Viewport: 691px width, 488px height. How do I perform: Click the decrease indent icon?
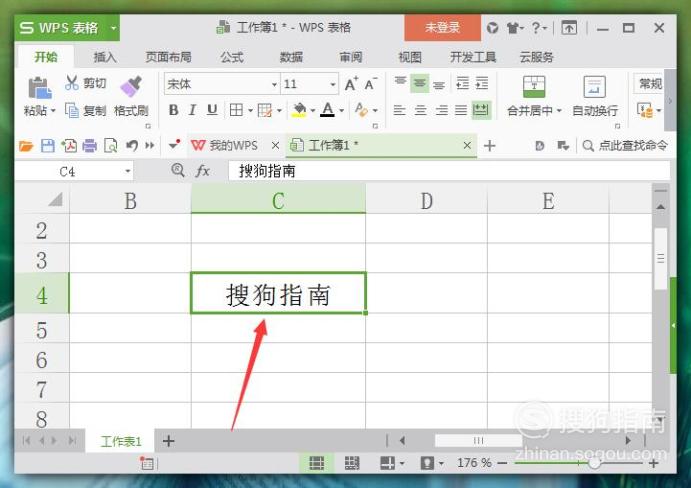462,83
